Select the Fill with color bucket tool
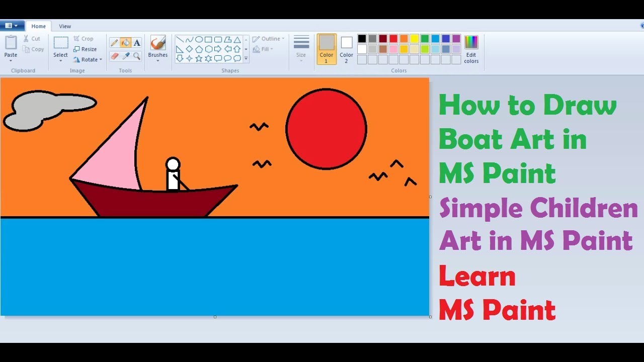The image size is (644, 362). click(125, 43)
